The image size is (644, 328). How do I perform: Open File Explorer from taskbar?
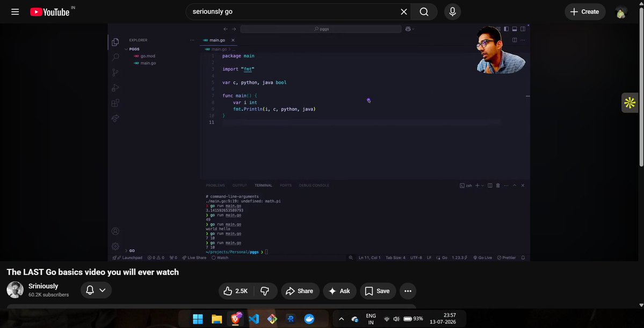click(x=216, y=319)
